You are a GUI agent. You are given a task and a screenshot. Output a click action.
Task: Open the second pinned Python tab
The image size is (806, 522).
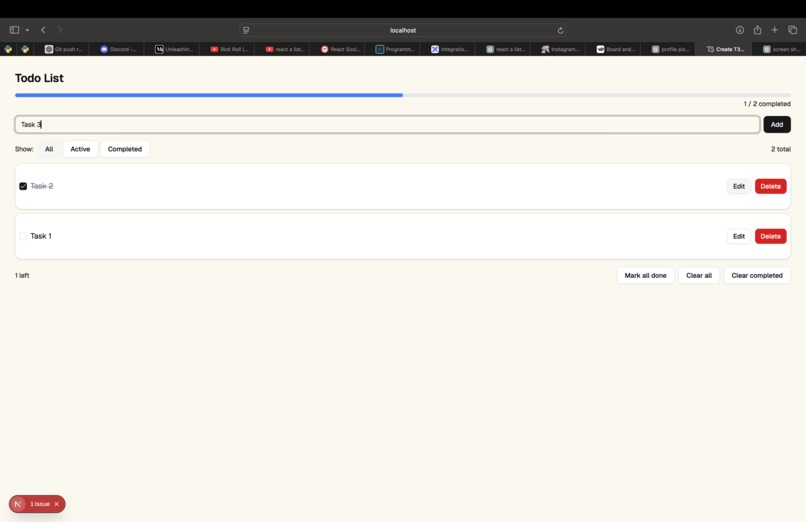point(25,49)
